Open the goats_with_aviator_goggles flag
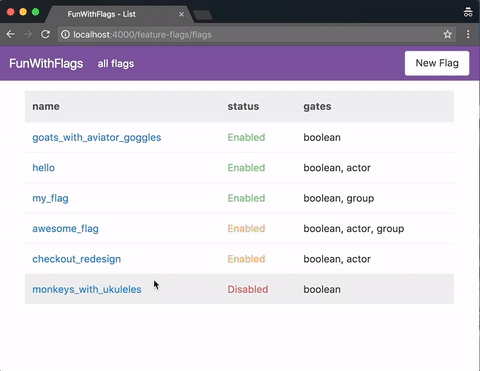The image size is (480, 371). pos(97,137)
